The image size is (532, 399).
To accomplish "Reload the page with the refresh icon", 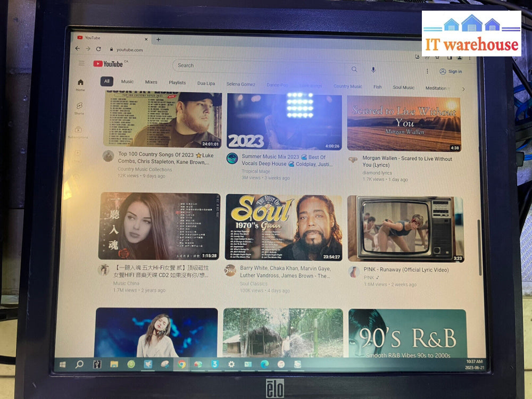I will (x=98, y=49).
